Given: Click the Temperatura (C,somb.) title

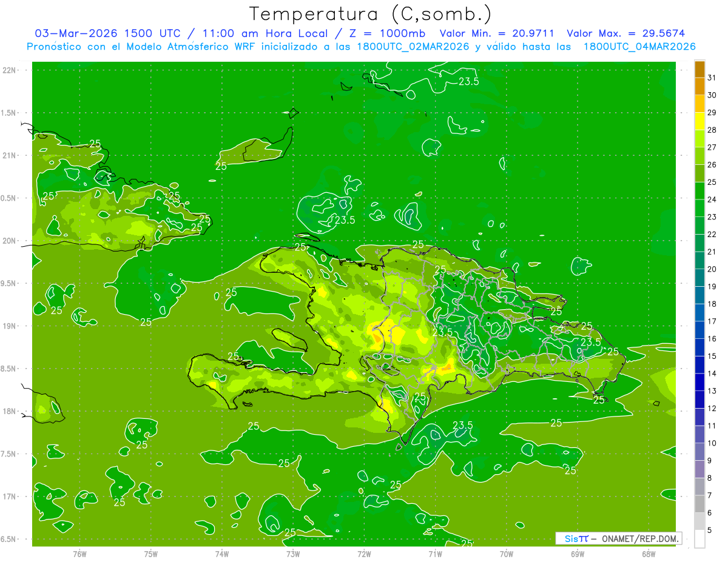Looking at the screenshot, I should pyautogui.click(x=371, y=15).
